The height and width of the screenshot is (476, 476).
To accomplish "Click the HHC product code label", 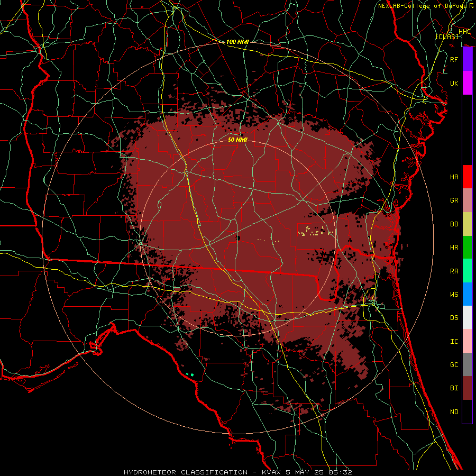I will (464, 32).
